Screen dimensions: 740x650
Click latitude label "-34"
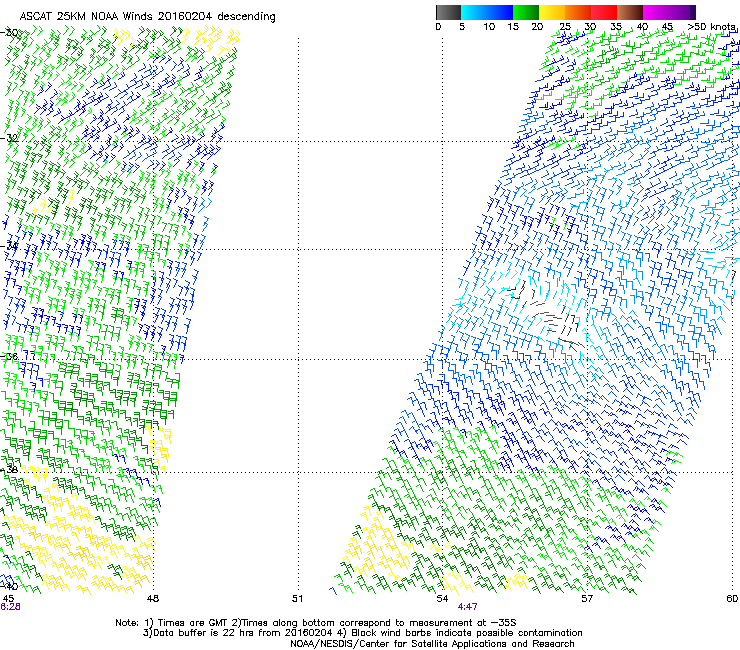tap(9, 246)
